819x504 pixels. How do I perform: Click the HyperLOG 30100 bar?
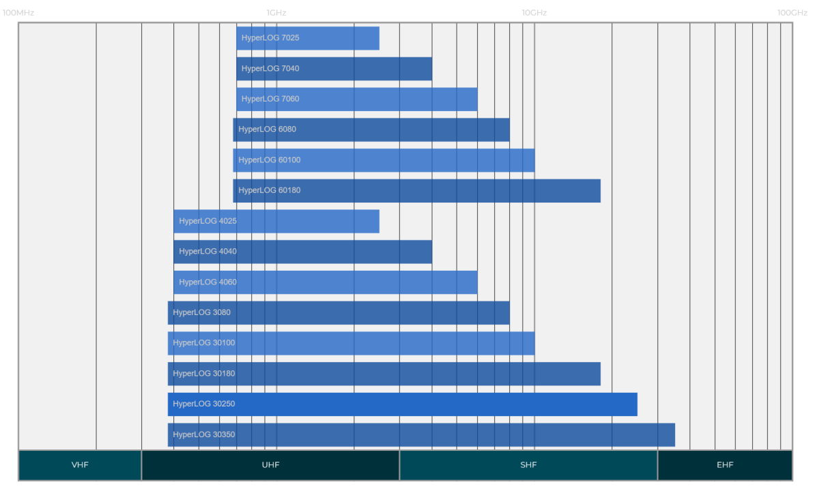pyautogui.click(x=351, y=343)
